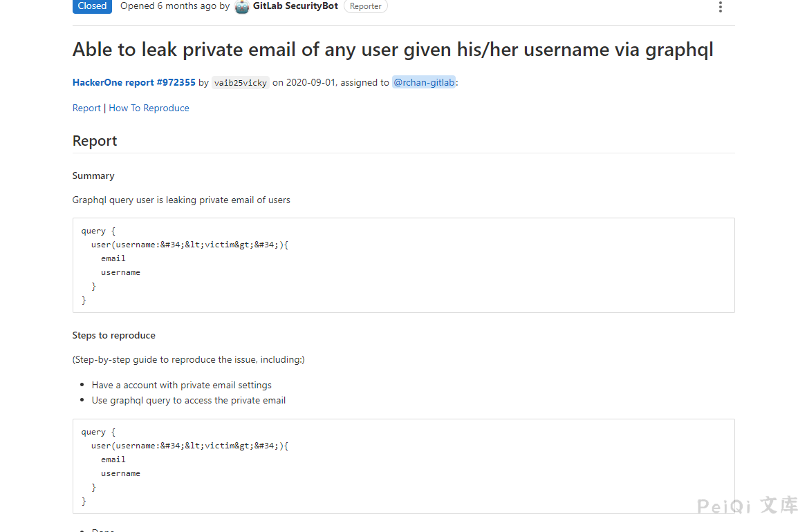Image resolution: width=807 pixels, height=532 pixels.
Task: Select the Steps to reproduce heading
Action: pyautogui.click(x=113, y=335)
